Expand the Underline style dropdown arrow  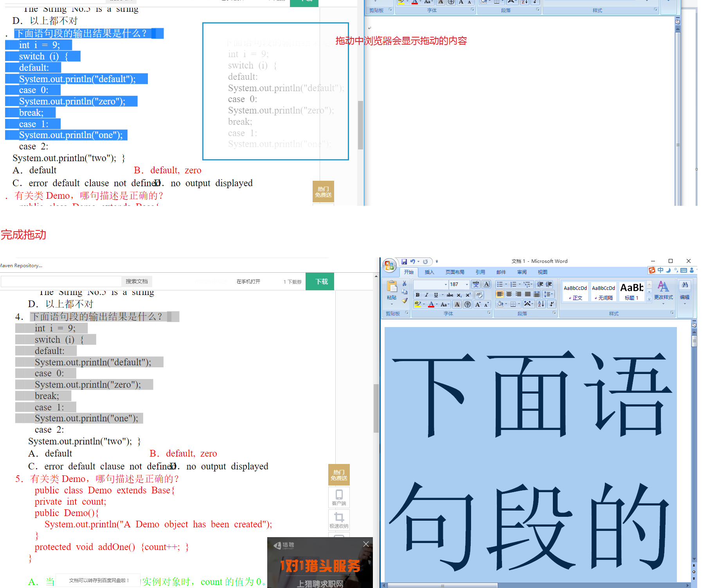coord(443,295)
